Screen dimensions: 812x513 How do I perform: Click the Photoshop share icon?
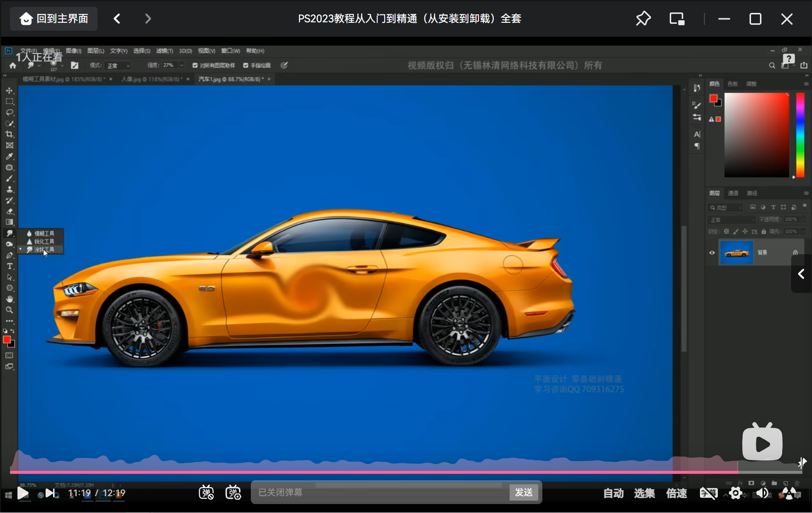tap(804, 65)
